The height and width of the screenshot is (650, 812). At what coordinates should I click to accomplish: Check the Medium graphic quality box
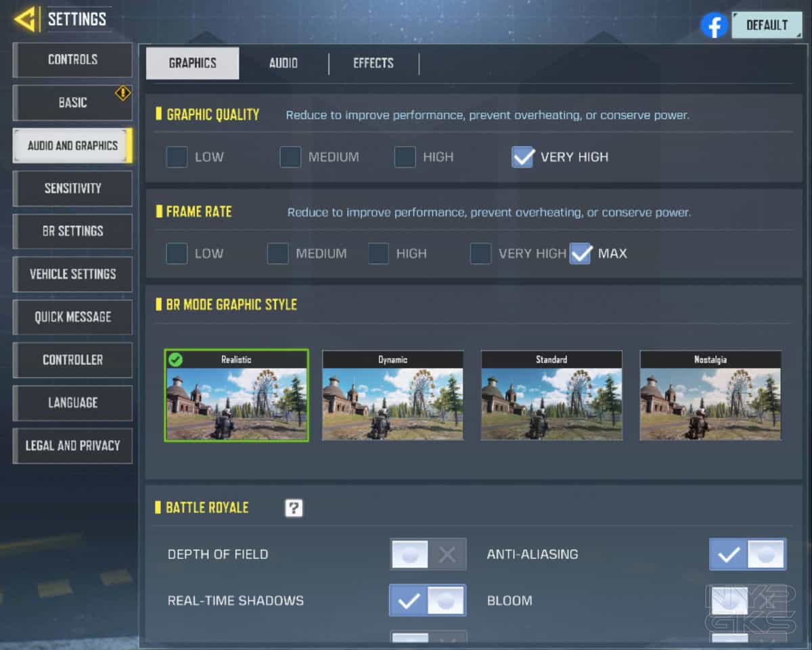point(290,157)
